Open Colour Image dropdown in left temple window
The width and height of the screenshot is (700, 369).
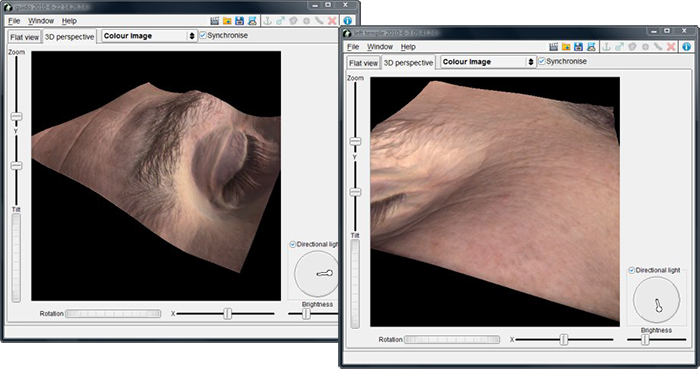click(x=488, y=62)
